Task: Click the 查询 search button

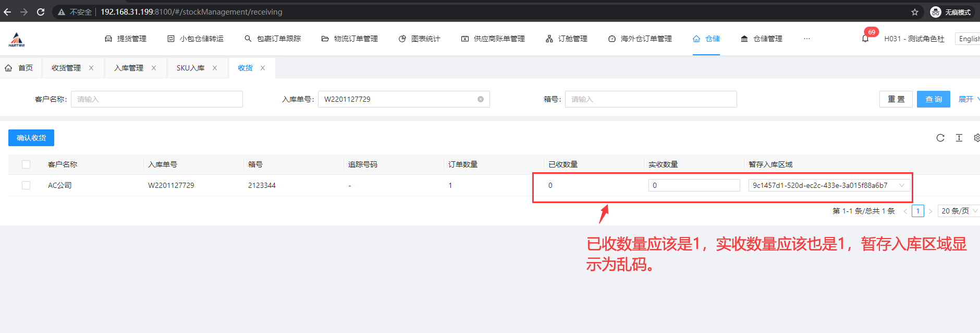Action: (x=933, y=99)
